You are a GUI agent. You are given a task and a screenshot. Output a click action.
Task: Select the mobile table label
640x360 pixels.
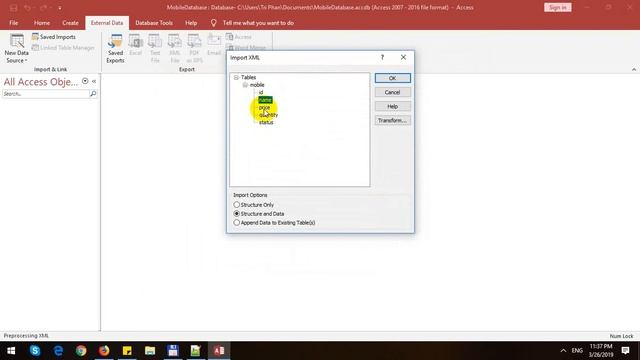(257, 85)
